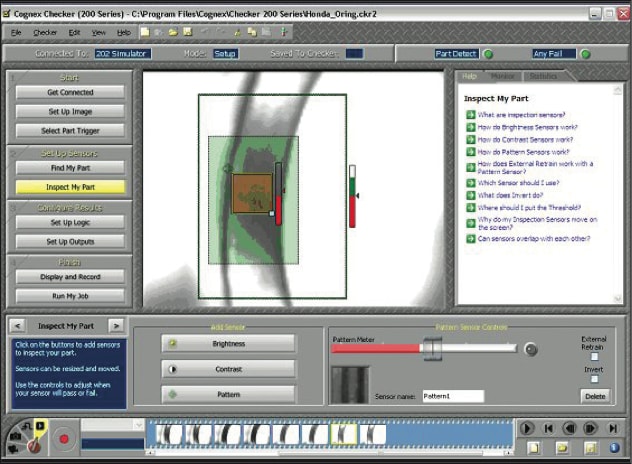The image size is (632, 464).
Task: Click the round train button next to Pattern Meter
Action: click(531, 349)
